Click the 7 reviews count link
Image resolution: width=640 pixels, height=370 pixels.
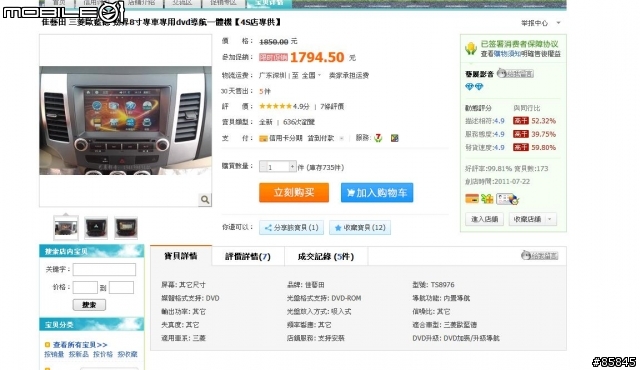332,106
